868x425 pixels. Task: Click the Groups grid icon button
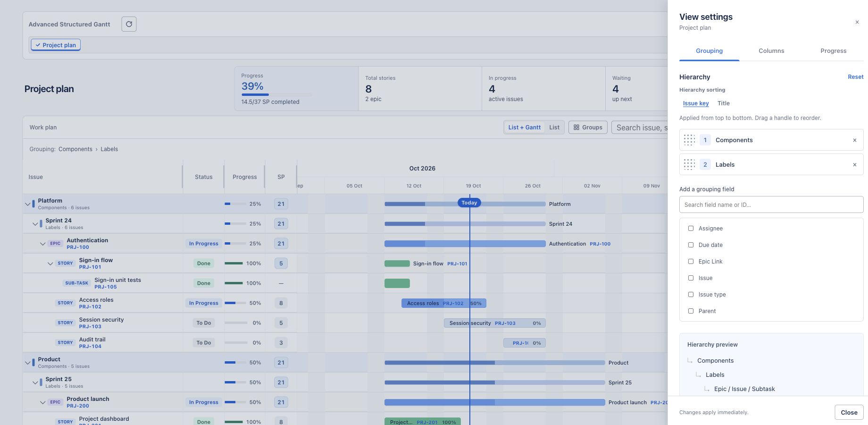click(x=588, y=127)
